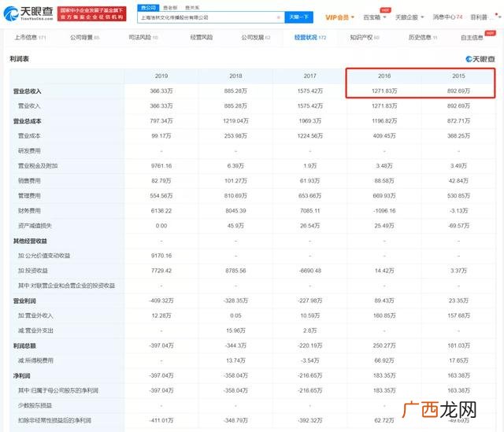
Task: Go to the 司法风险 tab
Action: [143, 38]
